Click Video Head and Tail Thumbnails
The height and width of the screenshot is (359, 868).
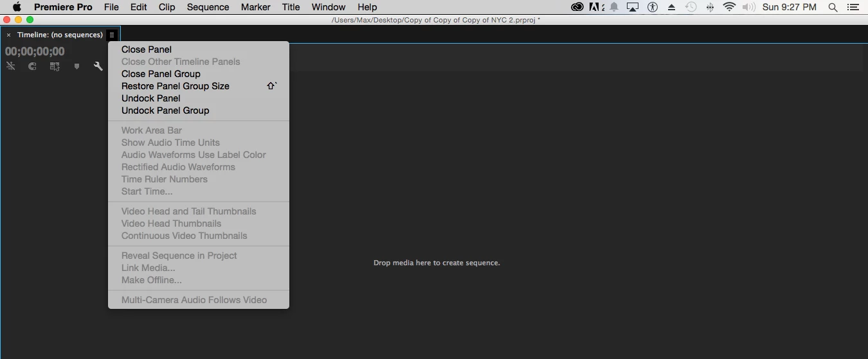tap(199, 211)
